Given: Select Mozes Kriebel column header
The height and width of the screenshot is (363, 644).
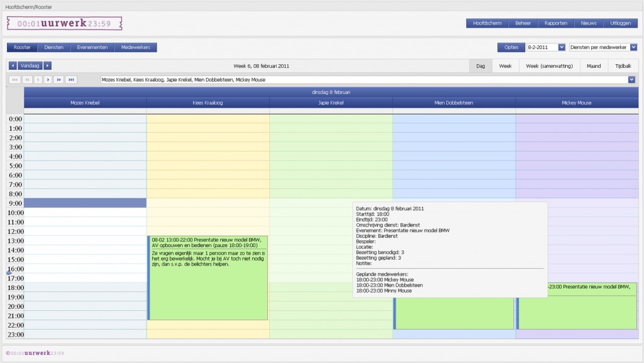Looking at the screenshot, I should pyautogui.click(x=85, y=103).
